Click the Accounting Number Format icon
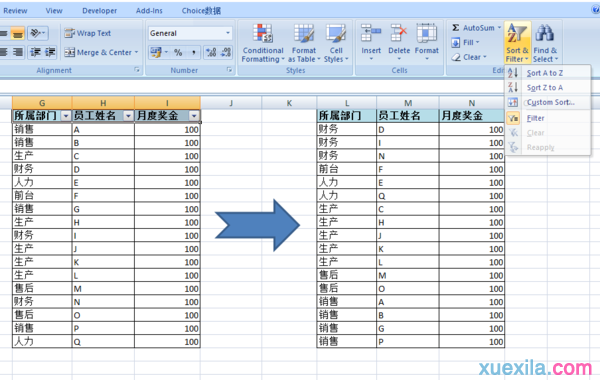 click(x=156, y=52)
